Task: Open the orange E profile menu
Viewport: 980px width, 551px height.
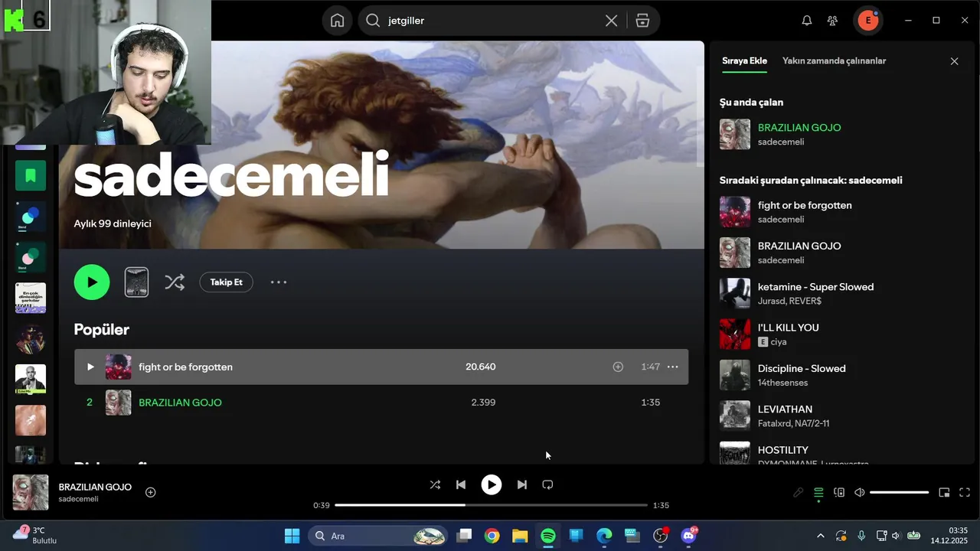Action: (867, 21)
